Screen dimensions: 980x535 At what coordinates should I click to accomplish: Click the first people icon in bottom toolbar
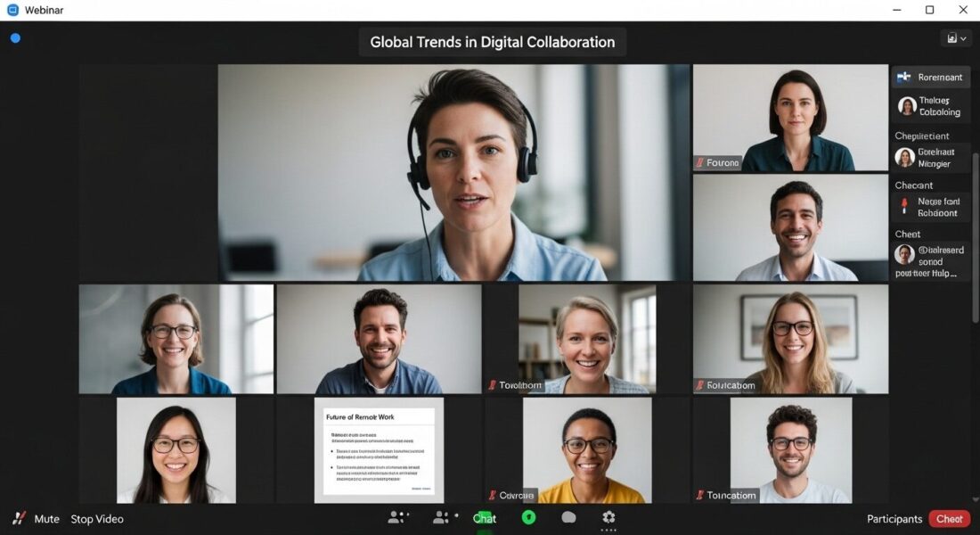[398, 517]
